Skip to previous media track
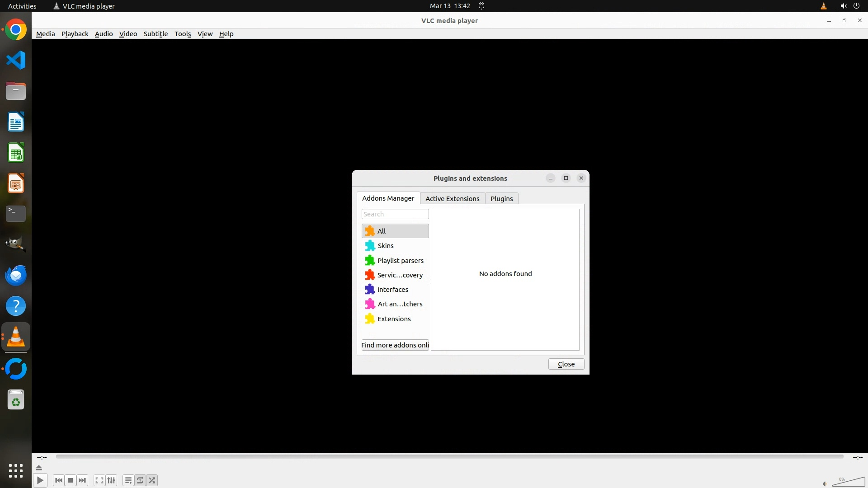The image size is (868, 488). 58,480
